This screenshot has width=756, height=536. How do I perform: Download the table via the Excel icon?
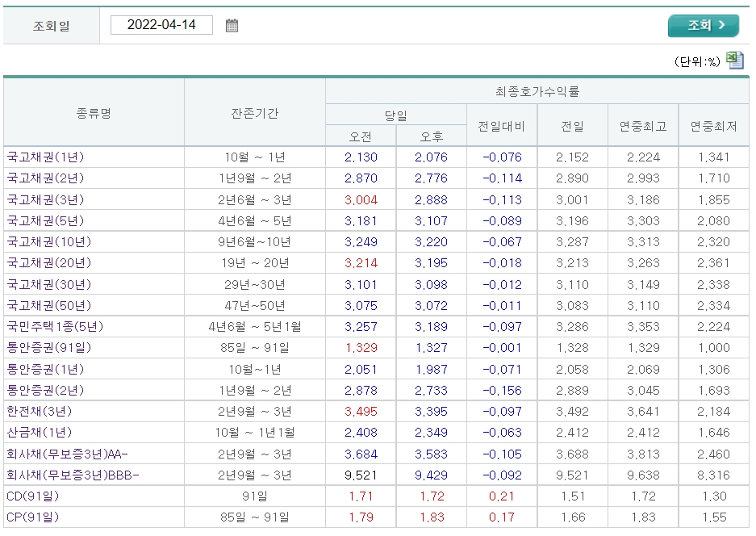[734, 61]
